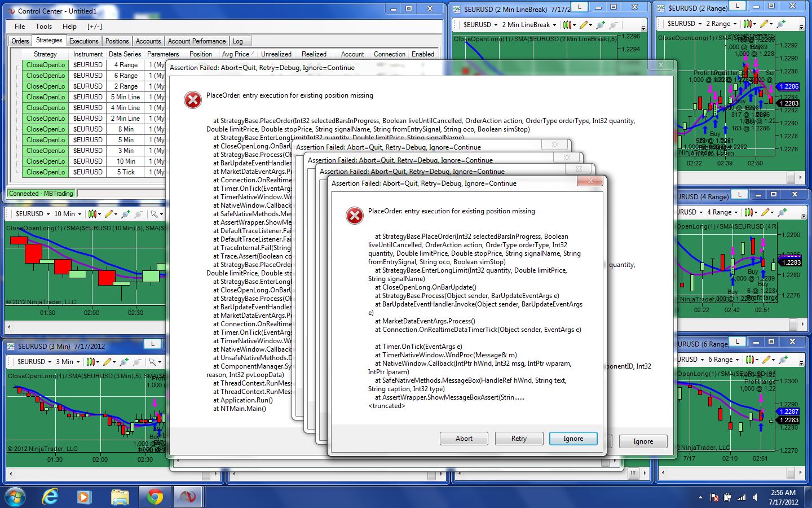
Task: Open $EURUSD instrument dropdown in 2 Range chart
Action: [685, 24]
